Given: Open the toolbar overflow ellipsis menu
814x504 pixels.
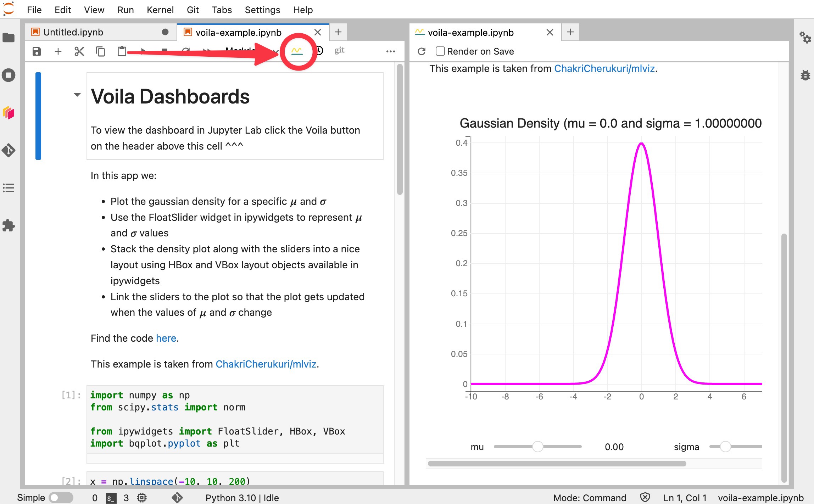Looking at the screenshot, I should [390, 51].
